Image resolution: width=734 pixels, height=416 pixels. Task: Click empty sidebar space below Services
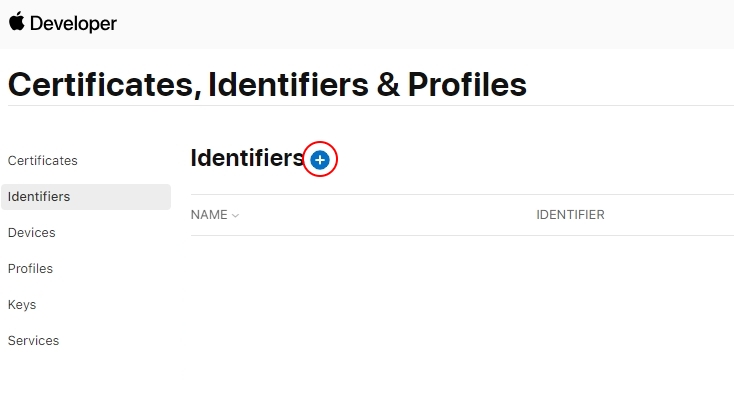coord(86,381)
